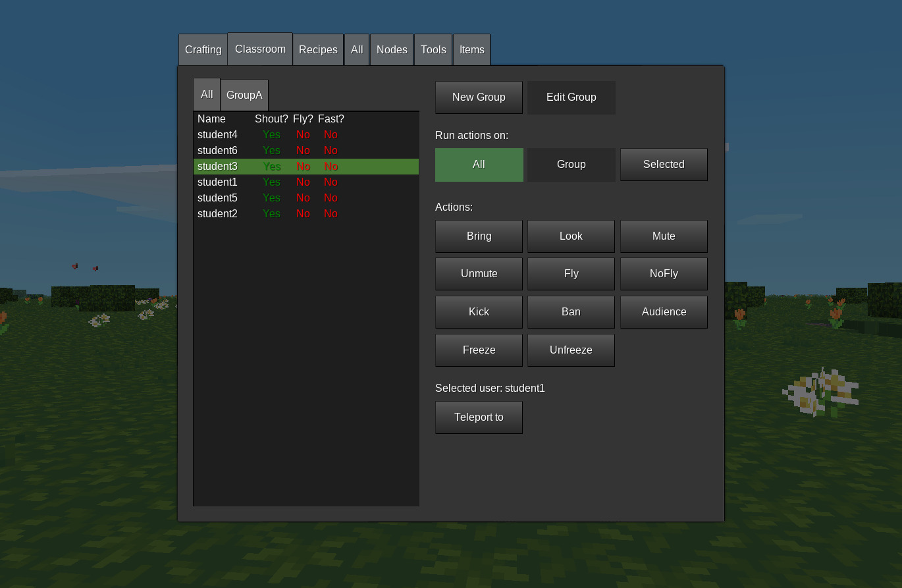Viewport: 902px width, 588px height.
Task: Set run actions on Selected
Action: (x=664, y=165)
